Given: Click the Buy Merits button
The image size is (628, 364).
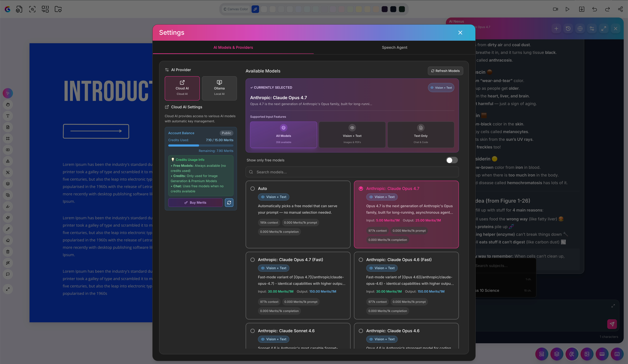Looking at the screenshot, I should click(195, 203).
